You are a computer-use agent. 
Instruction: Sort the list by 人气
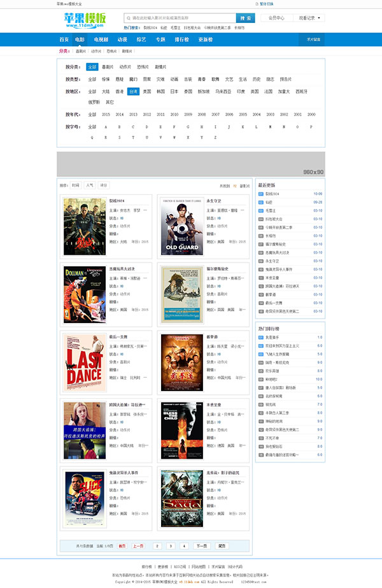point(89,185)
